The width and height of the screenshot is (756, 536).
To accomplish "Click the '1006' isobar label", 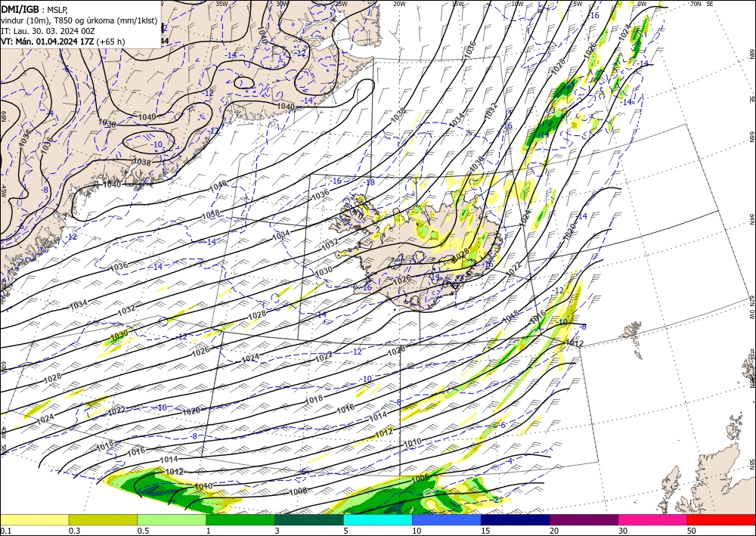I will [x=420, y=479].
